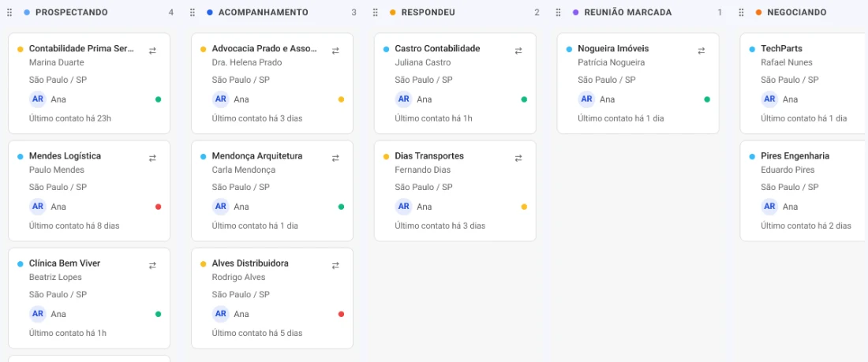Click AR avatar on Contabilidade Prima card
The height and width of the screenshot is (362, 868).
click(38, 99)
